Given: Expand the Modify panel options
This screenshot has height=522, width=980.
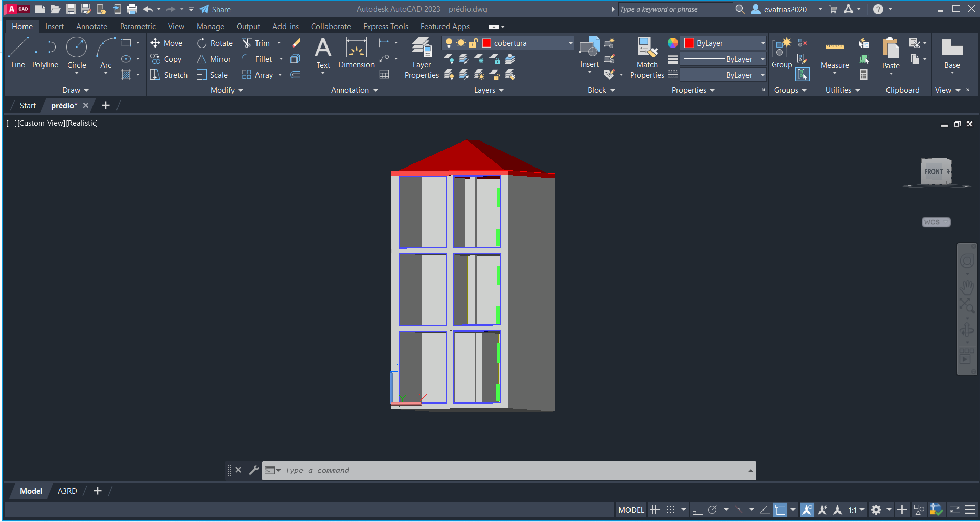Looking at the screenshot, I should point(226,90).
